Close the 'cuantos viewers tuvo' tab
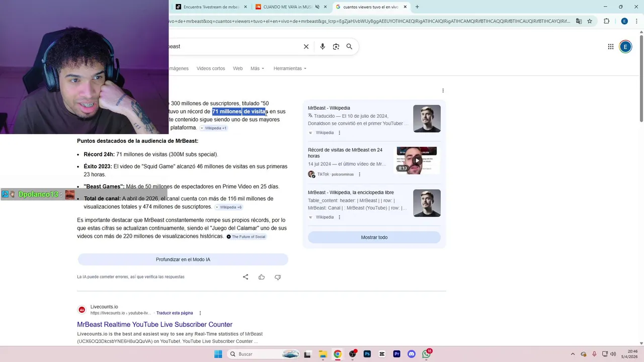644x362 pixels. (406, 7)
